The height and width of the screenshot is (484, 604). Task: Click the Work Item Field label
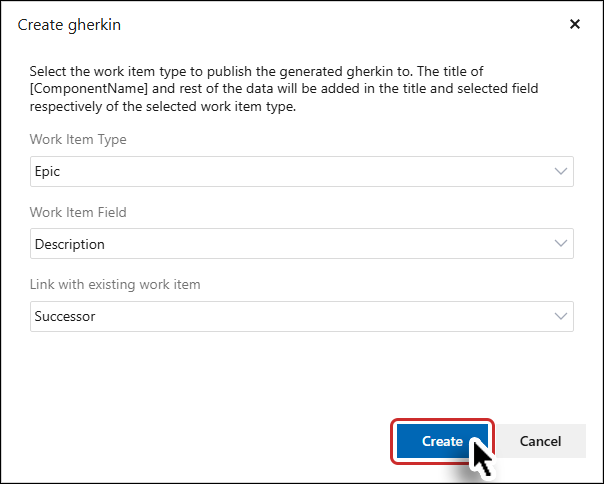78,212
